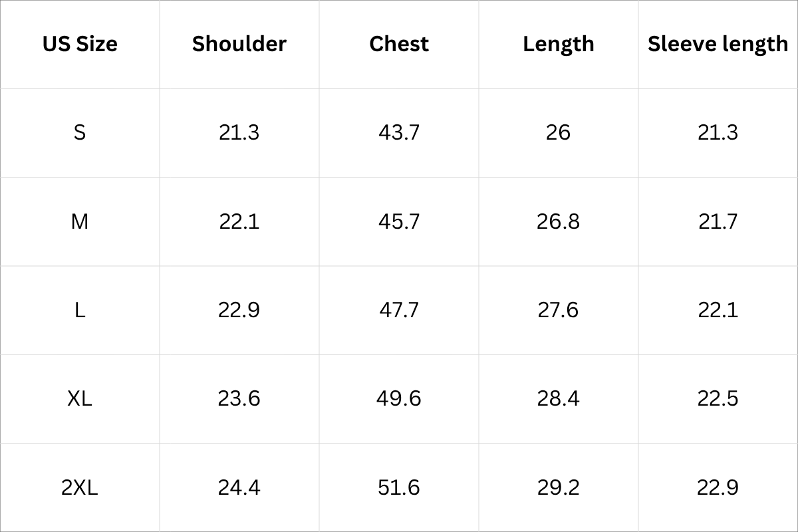
Task: Select the L size row label
Action: (80, 310)
